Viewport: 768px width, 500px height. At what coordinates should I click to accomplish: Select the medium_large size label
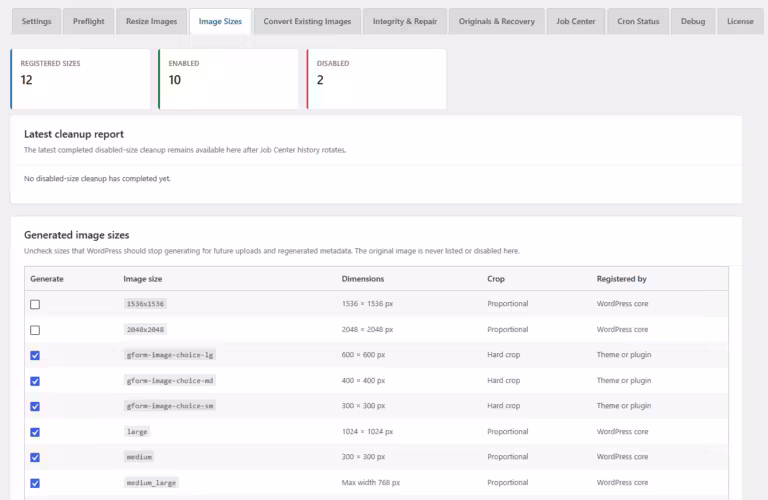click(x=151, y=482)
